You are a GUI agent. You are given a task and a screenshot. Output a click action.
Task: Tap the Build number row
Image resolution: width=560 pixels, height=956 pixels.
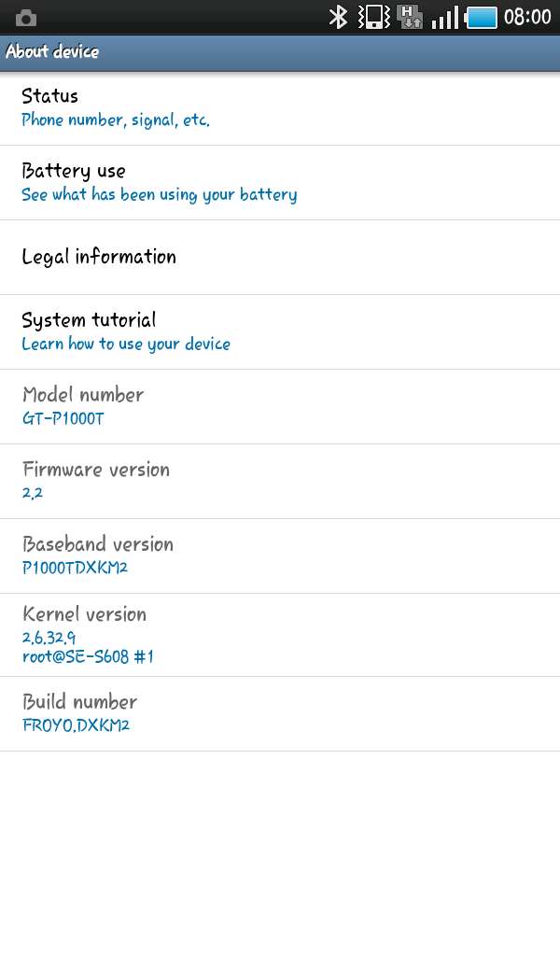click(280, 713)
